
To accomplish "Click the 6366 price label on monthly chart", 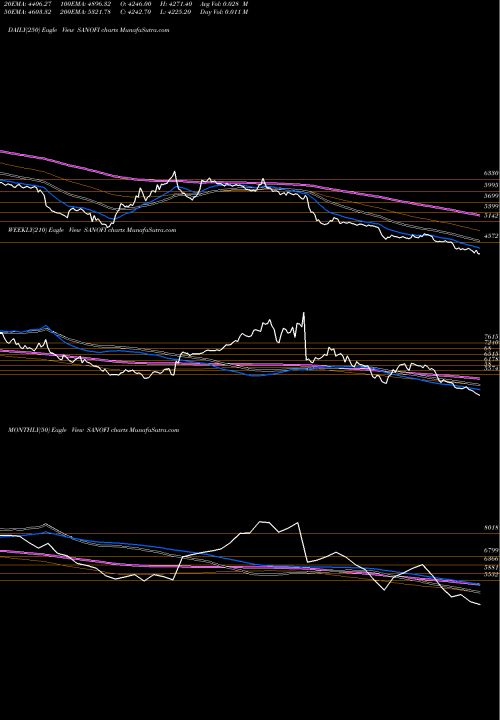I will point(491,559).
